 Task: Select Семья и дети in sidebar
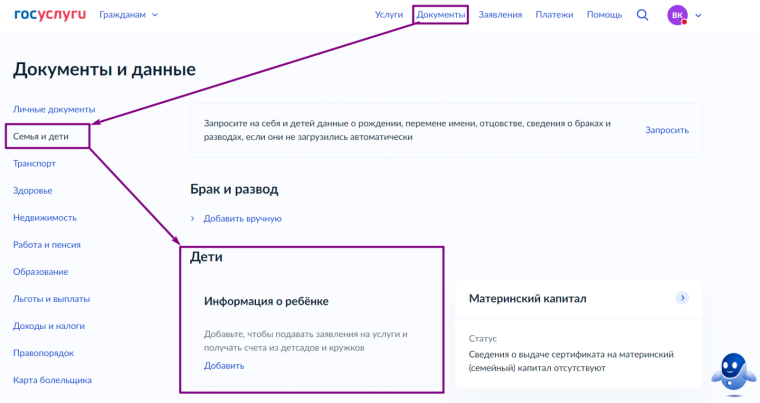tap(41, 136)
